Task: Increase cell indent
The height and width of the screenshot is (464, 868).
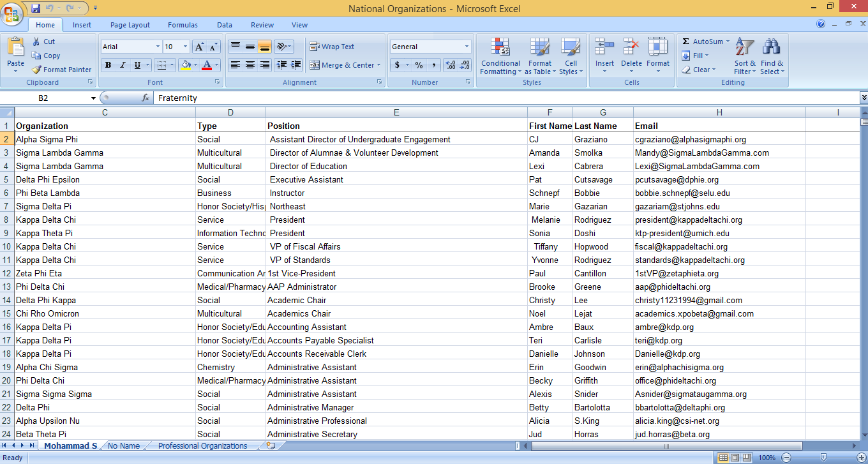Action: (x=296, y=65)
